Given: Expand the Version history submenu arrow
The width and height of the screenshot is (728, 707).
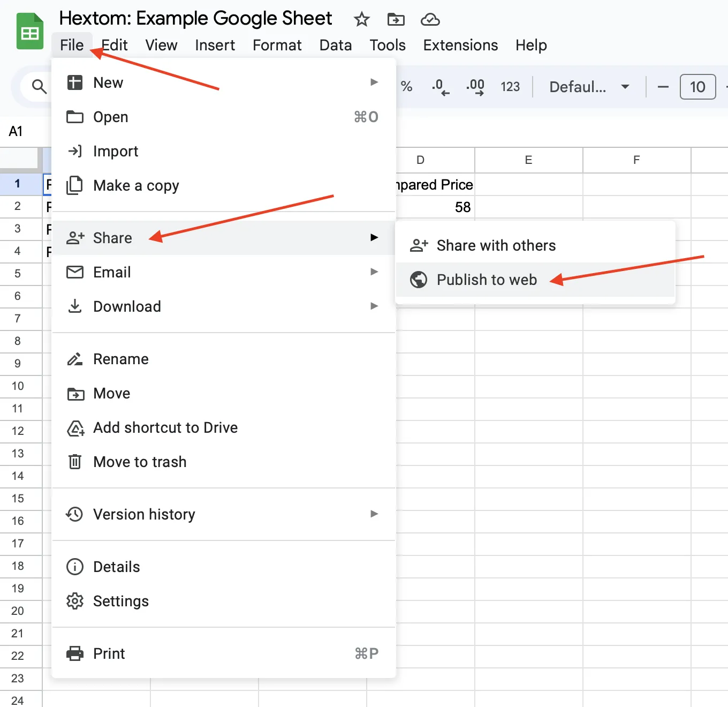Looking at the screenshot, I should click(x=374, y=514).
